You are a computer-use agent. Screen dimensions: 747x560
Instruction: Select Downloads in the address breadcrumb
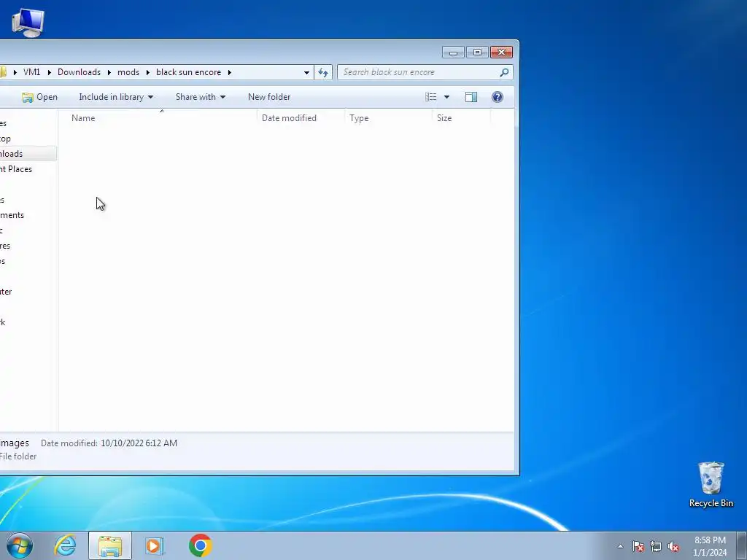79,72
